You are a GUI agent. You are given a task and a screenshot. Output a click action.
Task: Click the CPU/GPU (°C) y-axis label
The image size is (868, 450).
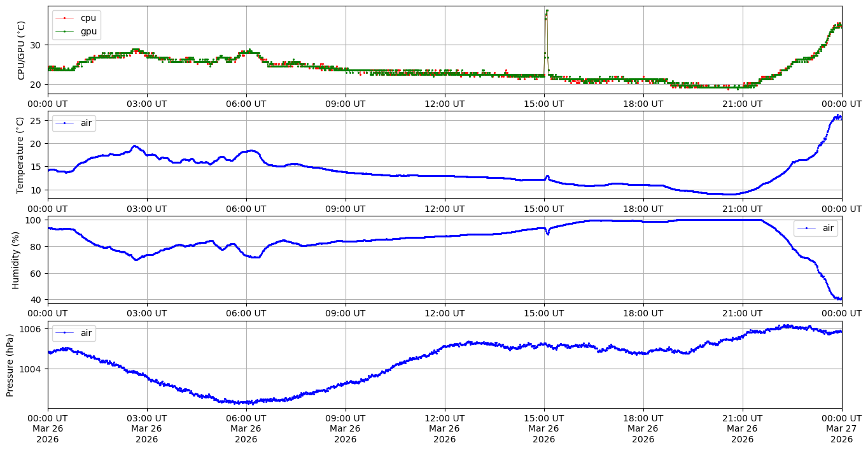click(21, 50)
